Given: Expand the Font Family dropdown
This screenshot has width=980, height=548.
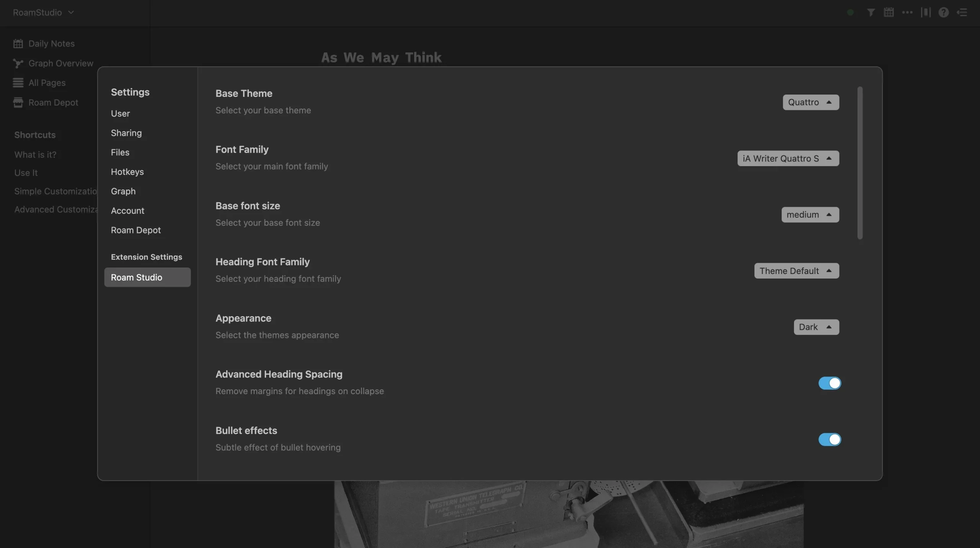Looking at the screenshot, I should click(788, 158).
